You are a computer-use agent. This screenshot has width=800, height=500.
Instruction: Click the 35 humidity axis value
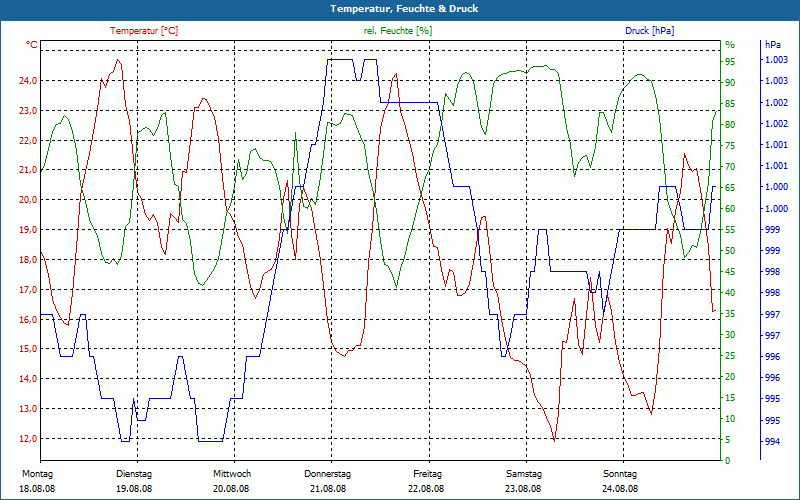(730, 314)
